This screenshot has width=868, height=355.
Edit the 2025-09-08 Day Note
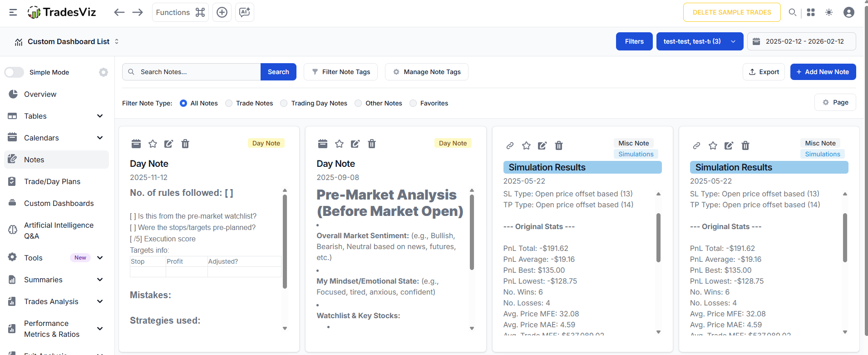[x=355, y=144]
